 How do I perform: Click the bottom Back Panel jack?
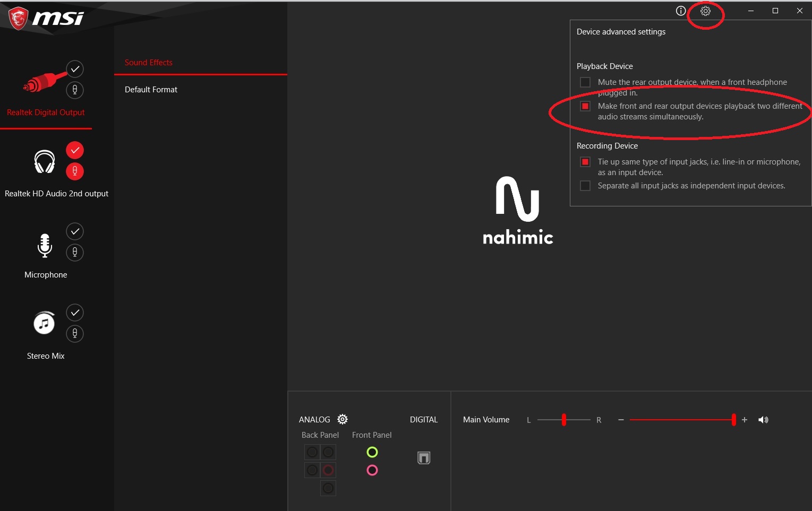[328, 488]
